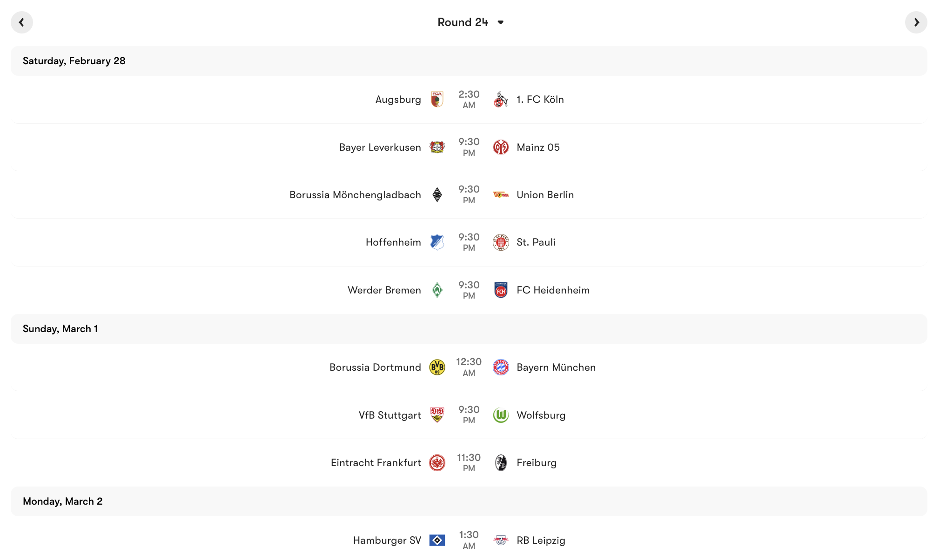The height and width of the screenshot is (560, 940).
Task: Select the Hamburger SV diamond logo
Action: pos(438,540)
